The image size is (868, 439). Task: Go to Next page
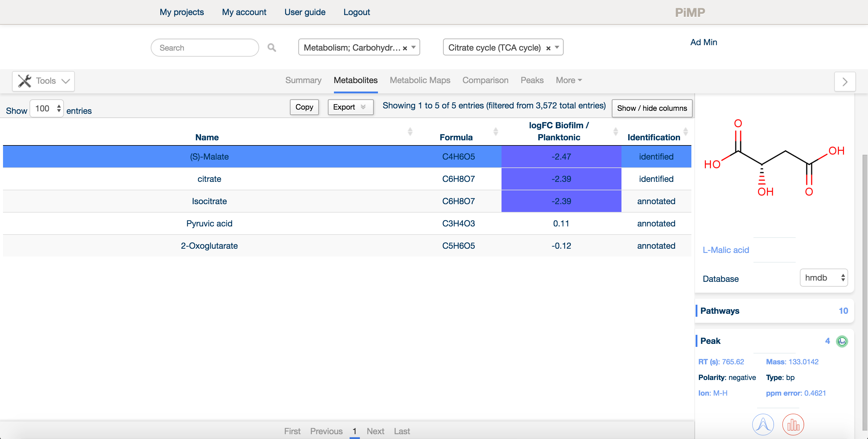coord(375,431)
